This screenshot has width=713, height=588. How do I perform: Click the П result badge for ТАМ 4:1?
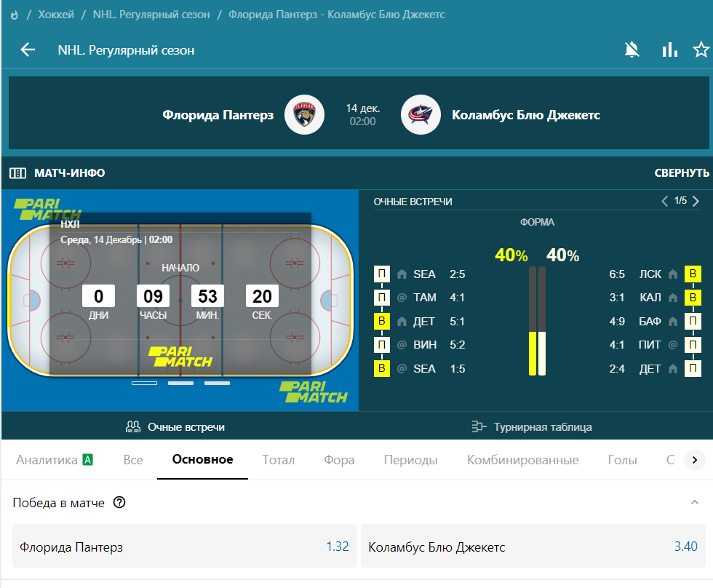[381, 298]
